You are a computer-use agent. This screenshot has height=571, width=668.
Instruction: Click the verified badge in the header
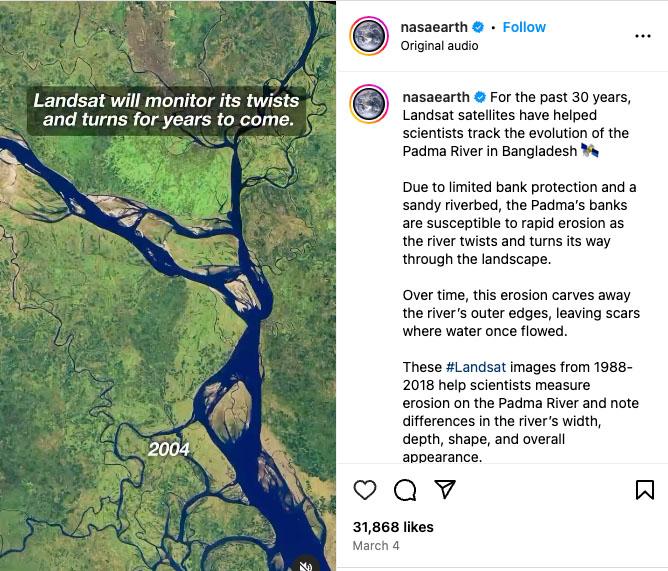tap(478, 27)
